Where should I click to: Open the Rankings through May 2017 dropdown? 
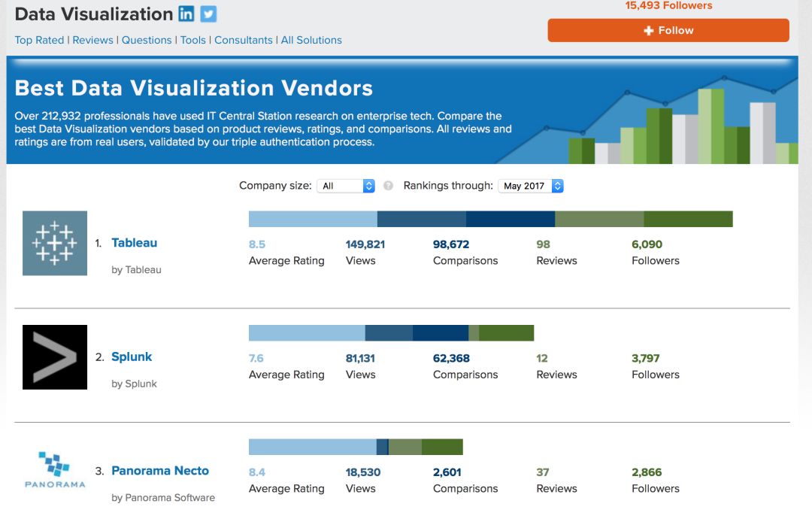(x=530, y=186)
